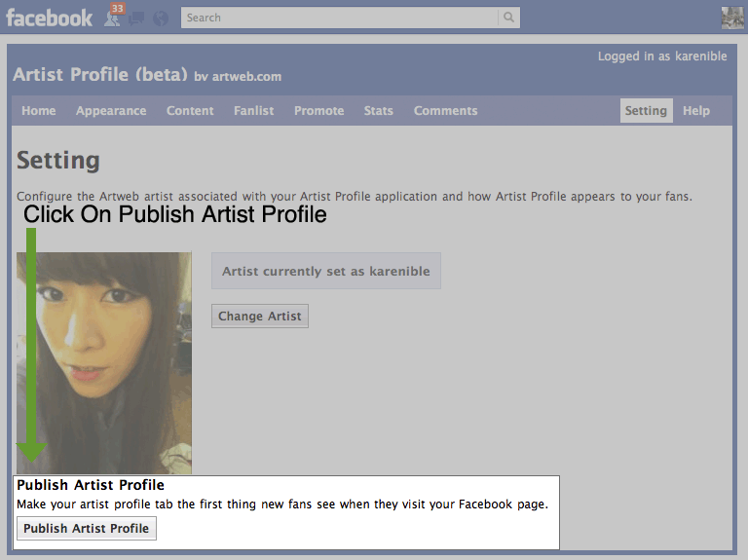
Task: Switch to the Content tab
Action: point(190,111)
